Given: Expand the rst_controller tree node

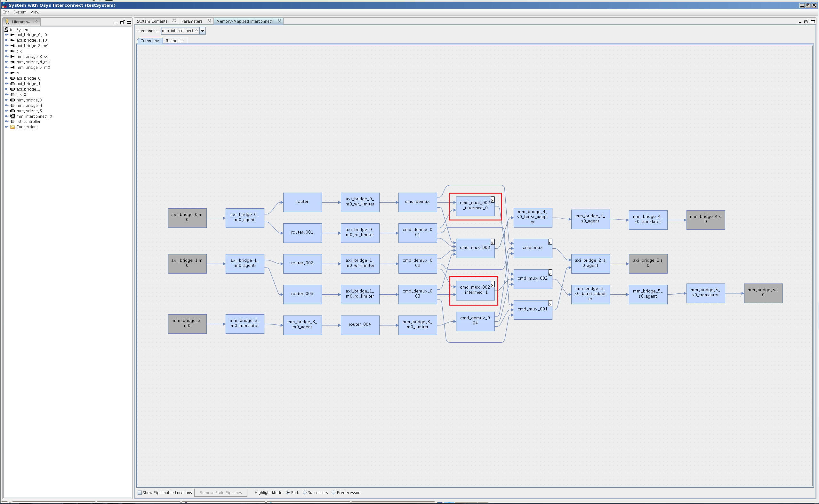Looking at the screenshot, I should [7, 122].
